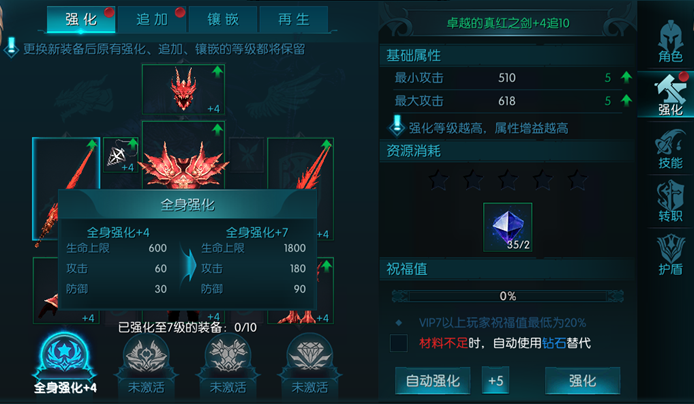Switch to the 镶嵌 tab
The width and height of the screenshot is (694, 404).
(x=223, y=19)
